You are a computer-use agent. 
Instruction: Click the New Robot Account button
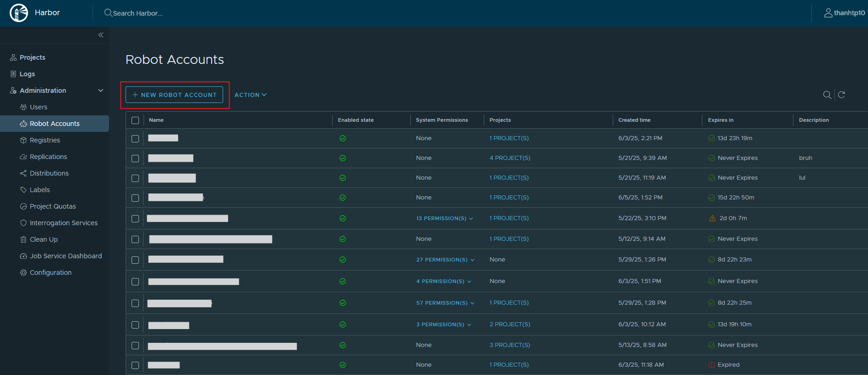pos(174,95)
